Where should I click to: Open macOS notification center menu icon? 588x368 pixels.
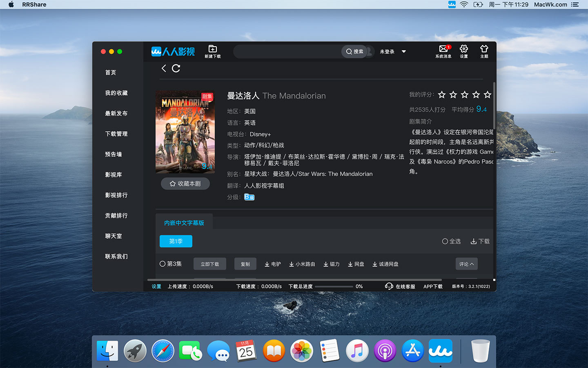(x=575, y=4)
